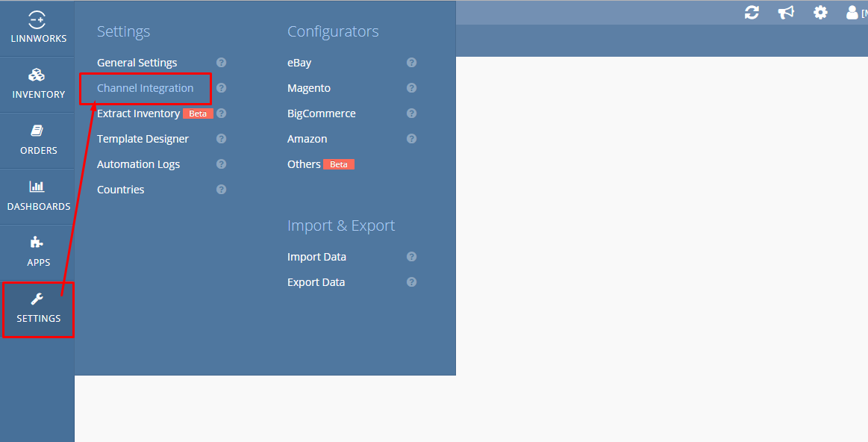This screenshot has width=868, height=442.
Task: Open the Linnworks home logo
Action: pyautogui.click(x=37, y=28)
